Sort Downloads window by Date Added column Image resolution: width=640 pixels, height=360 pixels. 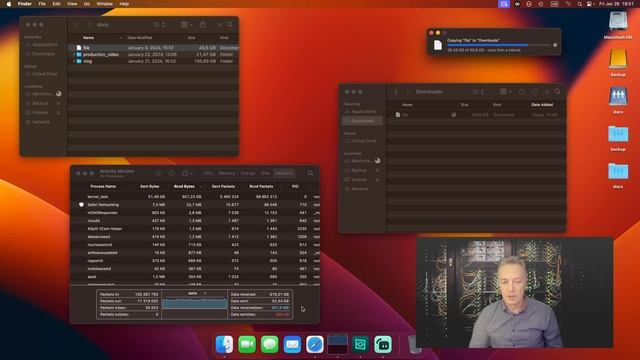(x=542, y=104)
